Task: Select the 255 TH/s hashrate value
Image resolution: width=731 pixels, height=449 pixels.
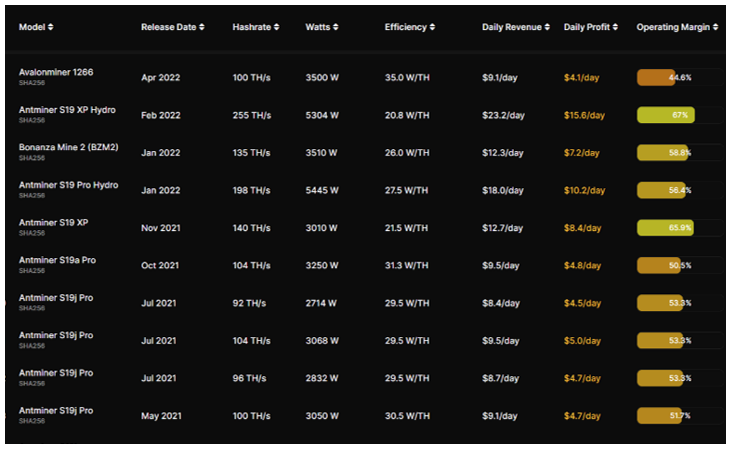Action: click(x=252, y=115)
